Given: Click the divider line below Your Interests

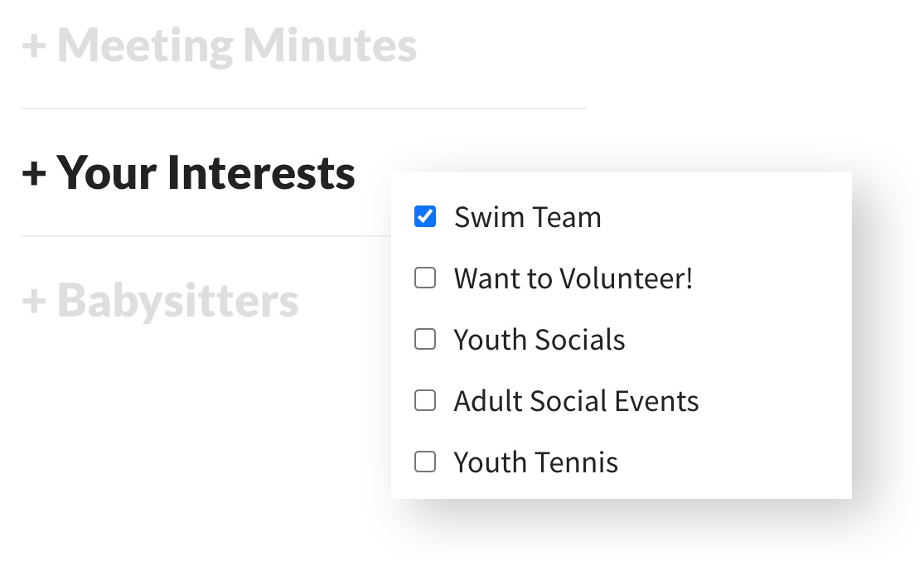Looking at the screenshot, I should [x=206, y=236].
